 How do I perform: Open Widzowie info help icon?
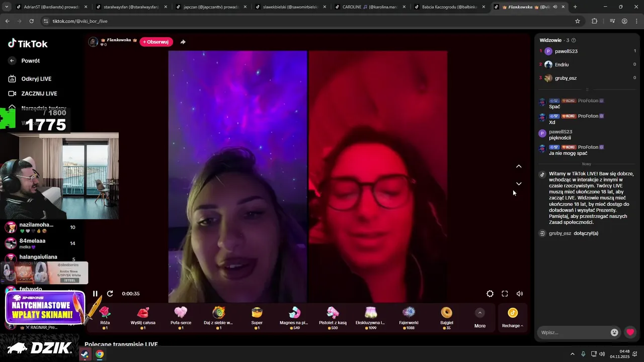[x=574, y=40]
